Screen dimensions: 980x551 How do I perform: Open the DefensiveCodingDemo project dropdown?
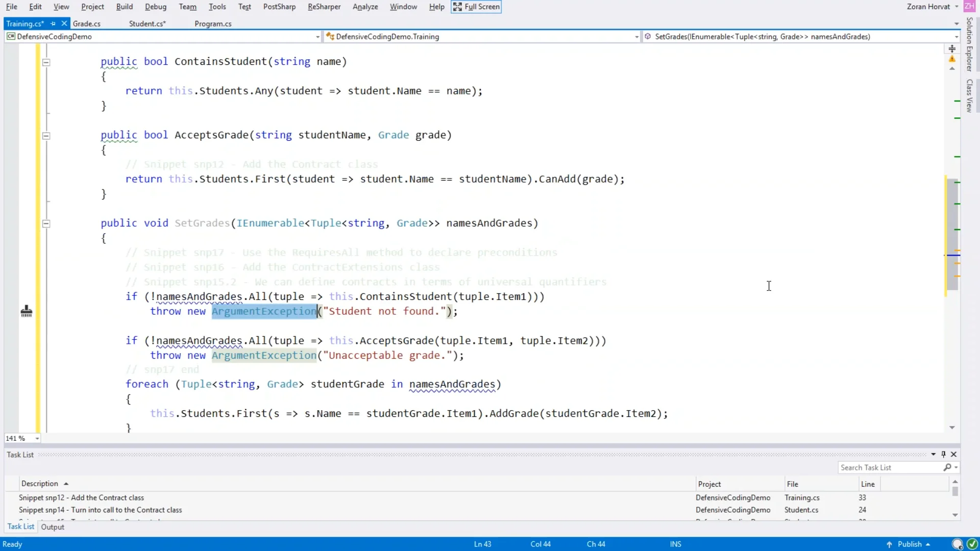click(317, 37)
